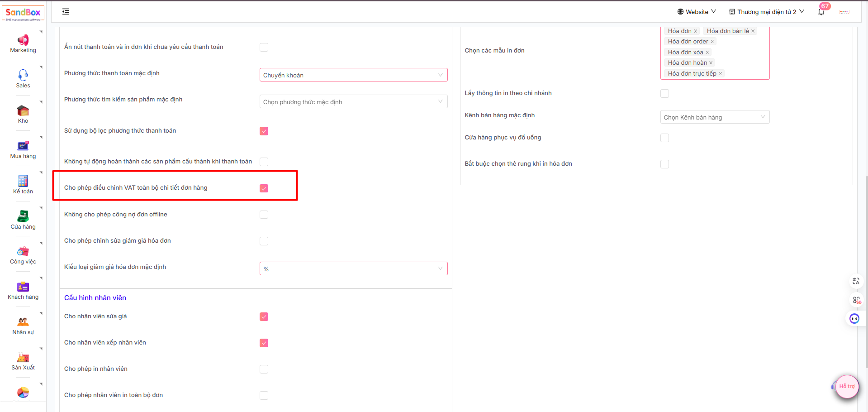868x412 pixels.
Task: Click the Hỗ trợ support button
Action: pos(847,386)
